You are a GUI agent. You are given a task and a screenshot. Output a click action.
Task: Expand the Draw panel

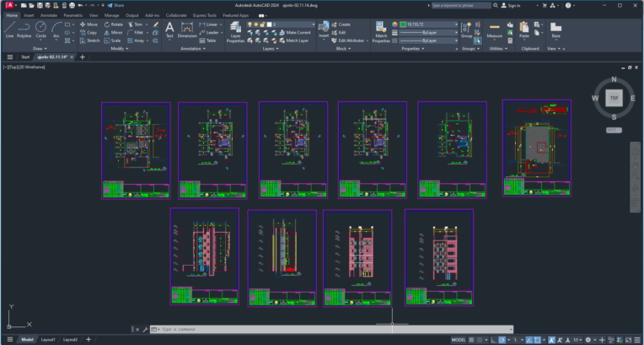40,49
